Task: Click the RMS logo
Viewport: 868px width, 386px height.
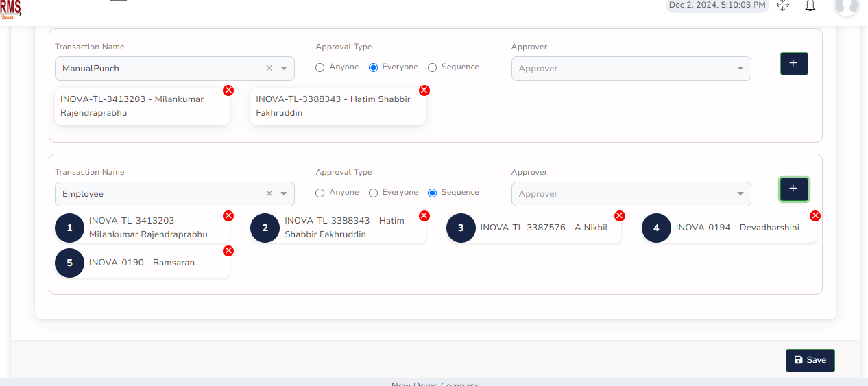Action: click(x=11, y=8)
